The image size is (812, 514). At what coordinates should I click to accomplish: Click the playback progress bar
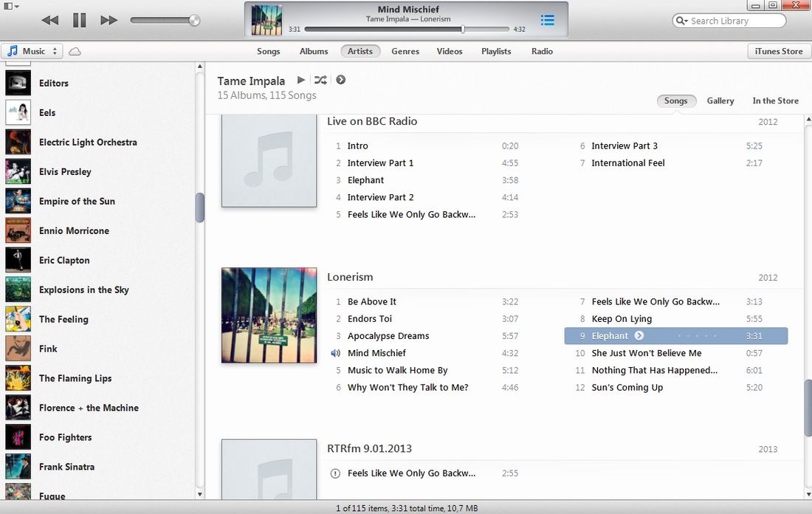[407, 29]
